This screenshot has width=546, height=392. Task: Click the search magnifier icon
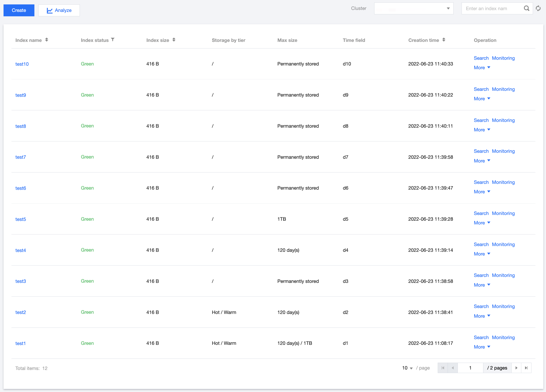pos(526,9)
